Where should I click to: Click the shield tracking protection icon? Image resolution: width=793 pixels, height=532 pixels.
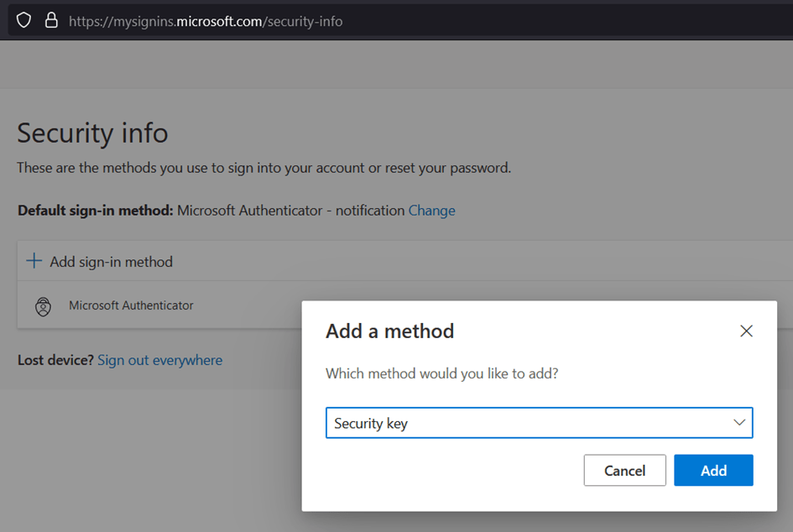pyautogui.click(x=23, y=20)
